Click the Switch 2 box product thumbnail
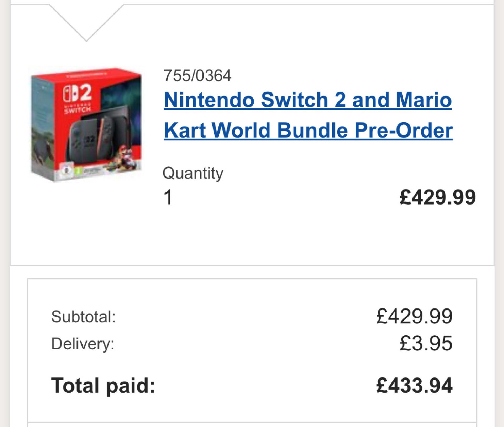 coord(86,124)
